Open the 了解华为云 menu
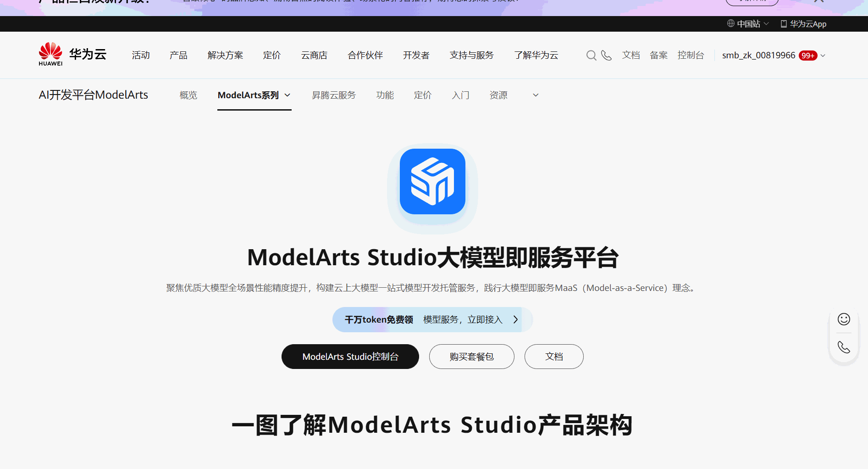The height and width of the screenshot is (469, 868). pos(536,55)
